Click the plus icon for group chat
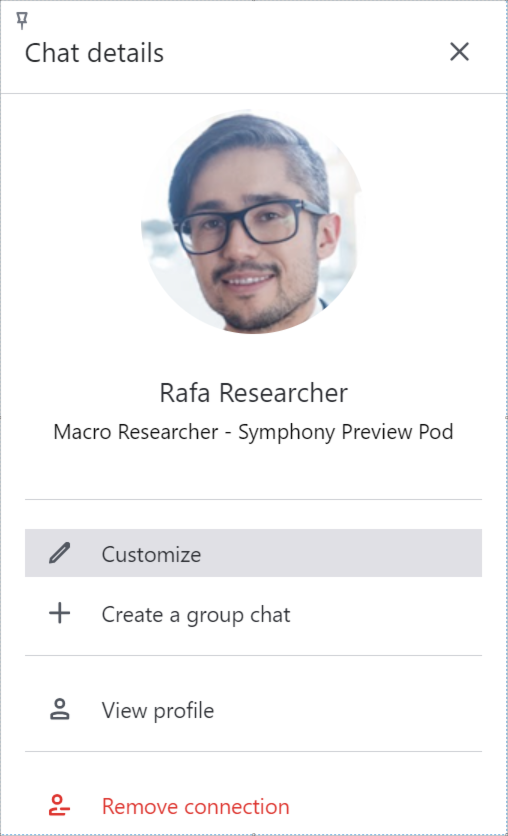Screen dimensions: 508x836 (x=60, y=613)
